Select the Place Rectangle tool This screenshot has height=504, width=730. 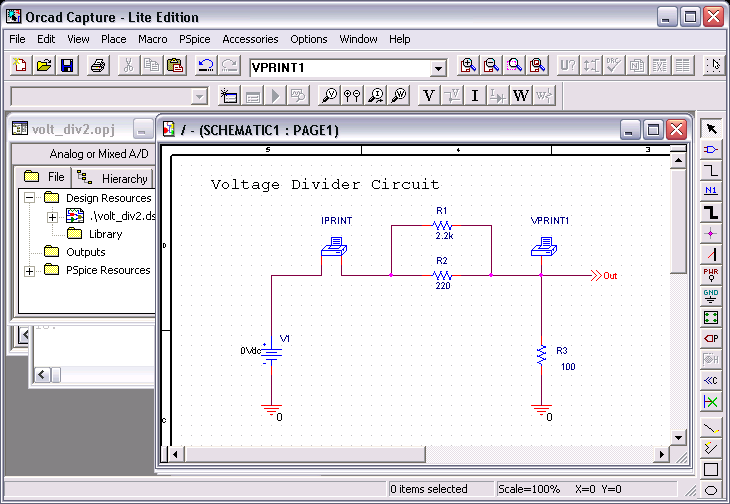pyautogui.click(x=711, y=469)
